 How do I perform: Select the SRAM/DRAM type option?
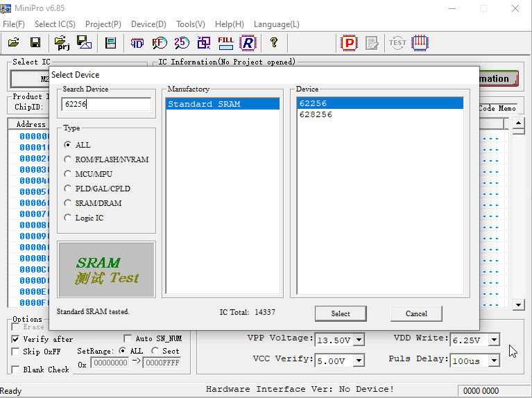click(67, 203)
